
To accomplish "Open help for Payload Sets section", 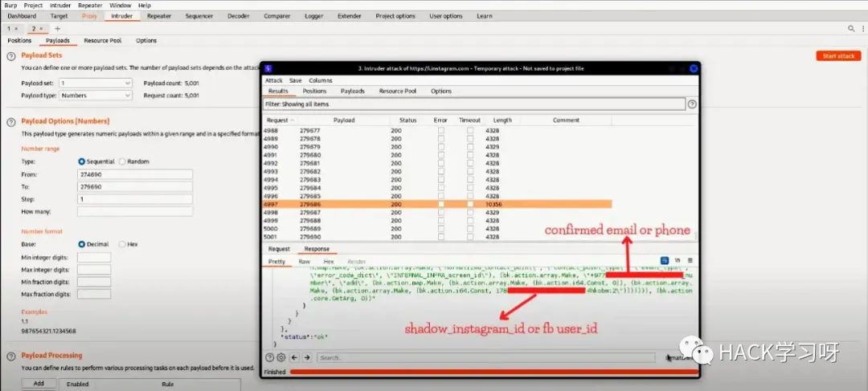I will coord(12,55).
